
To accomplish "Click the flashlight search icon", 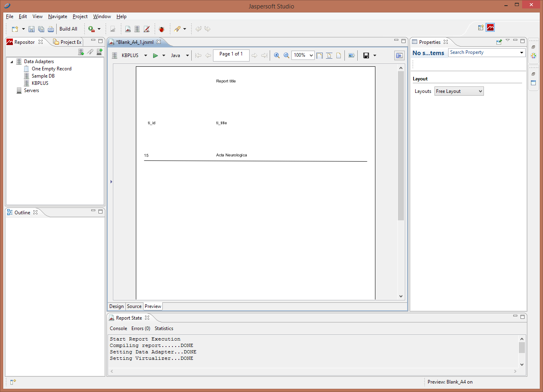I will [177, 29].
